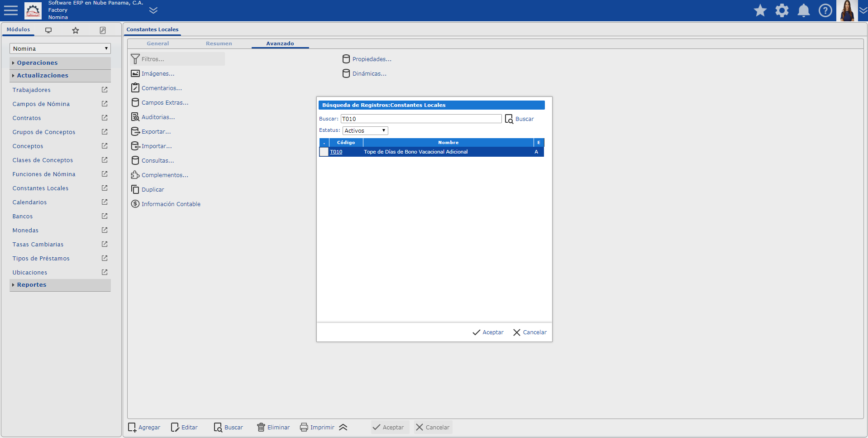The image size is (868, 438).
Task: Click Buscar button in search dialog
Action: 520,119
